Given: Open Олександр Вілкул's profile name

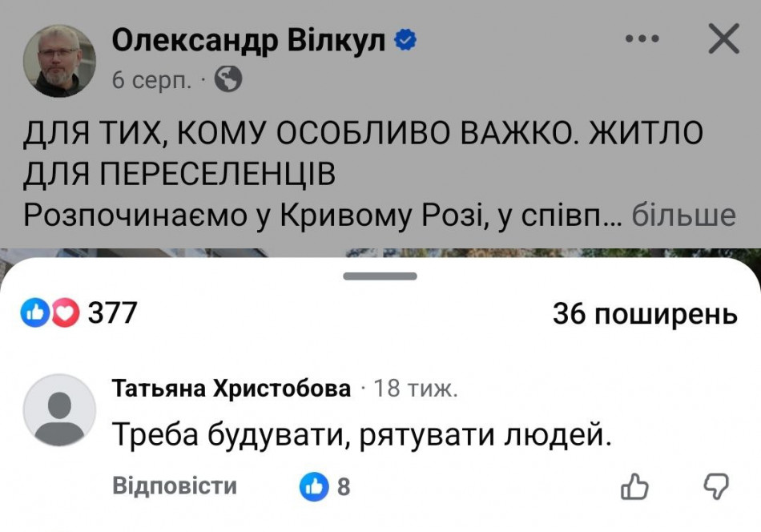Looking at the screenshot, I should coord(249,39).
